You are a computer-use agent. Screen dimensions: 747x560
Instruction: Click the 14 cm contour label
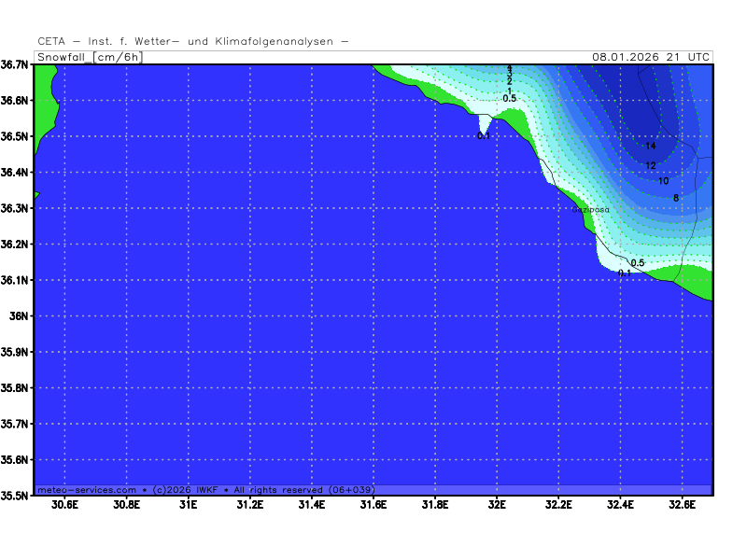pyautogui.click(x=651, y=146)
